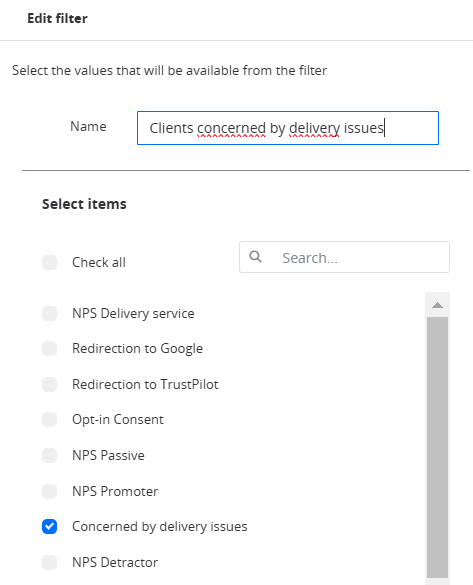Click the NPS Delivery service label
Screen dimensions: 473x585
[x=133, y=313]
